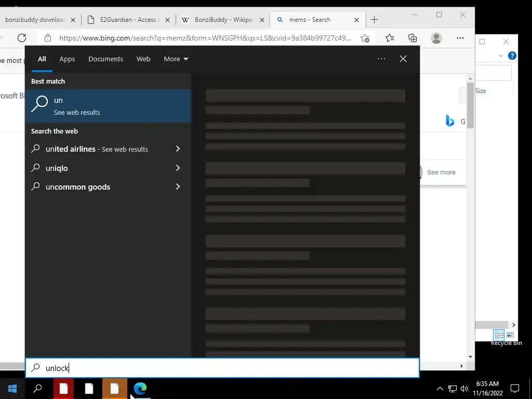Click See more on the Bing page
The image size is (532, 399).
coord(441,172)
